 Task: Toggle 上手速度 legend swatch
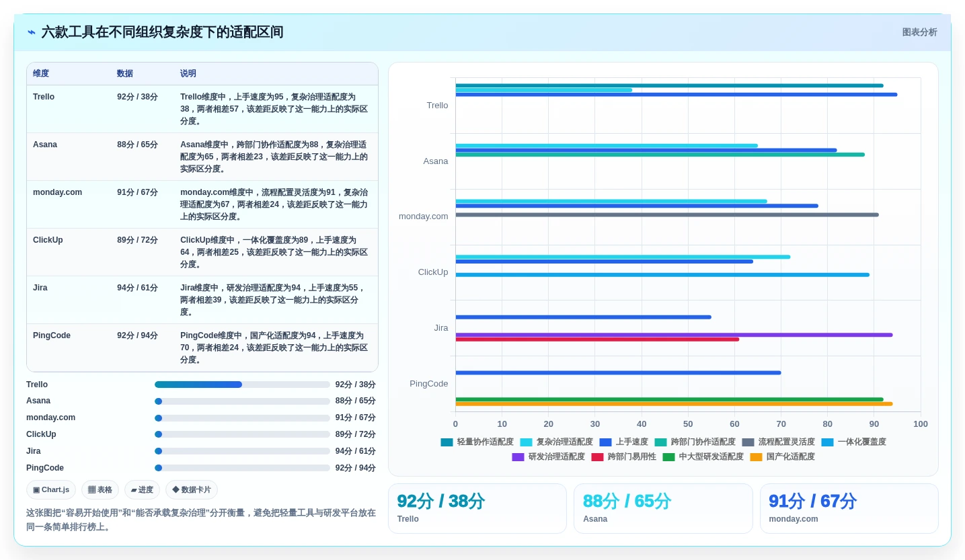pos(605,442)
